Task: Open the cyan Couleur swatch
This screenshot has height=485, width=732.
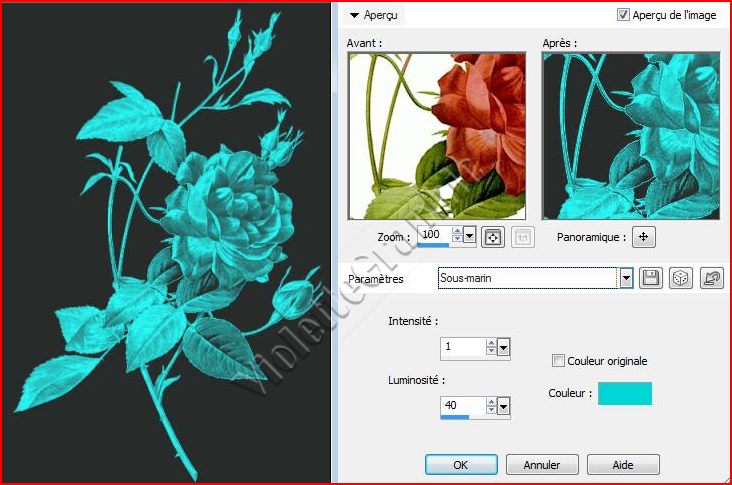Action: tap(625, 394)
